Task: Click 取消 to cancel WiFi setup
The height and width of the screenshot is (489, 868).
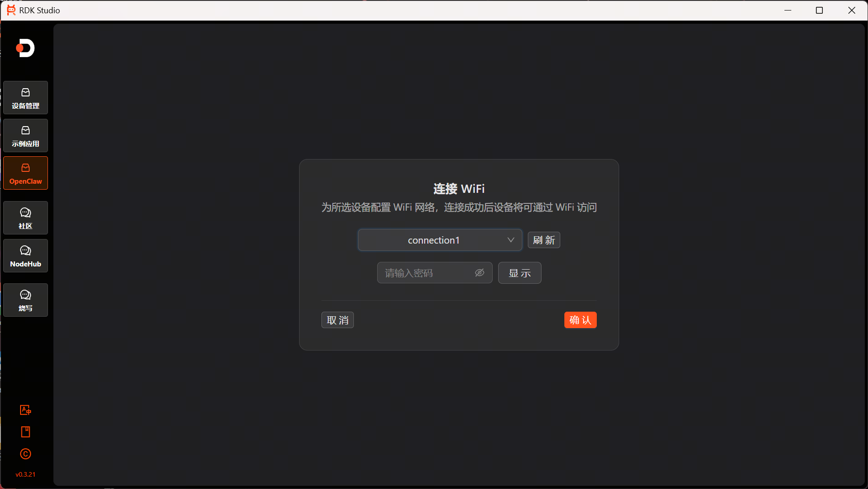Action: [337, 320]
